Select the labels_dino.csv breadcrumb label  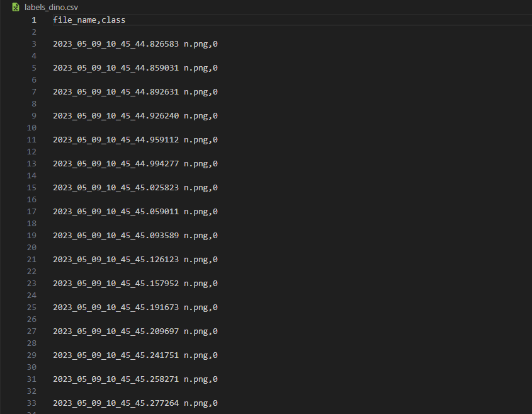pos(51,7)
